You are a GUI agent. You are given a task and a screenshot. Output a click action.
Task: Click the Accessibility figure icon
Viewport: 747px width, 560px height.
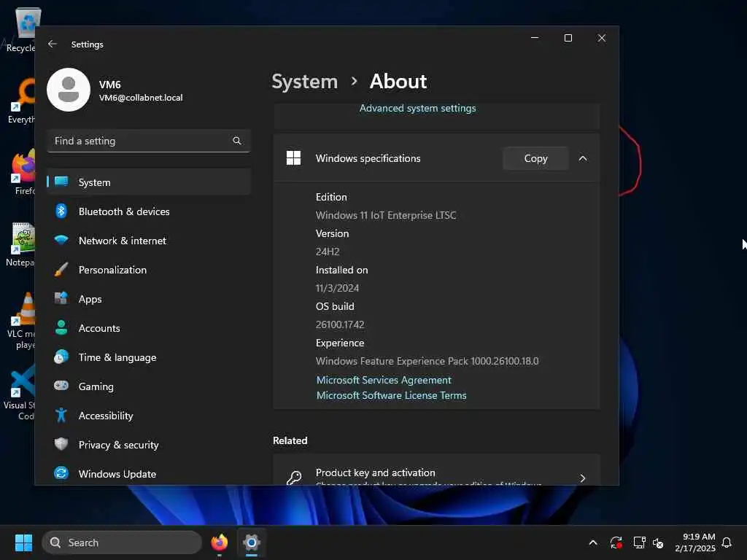(x=61, y=415)
